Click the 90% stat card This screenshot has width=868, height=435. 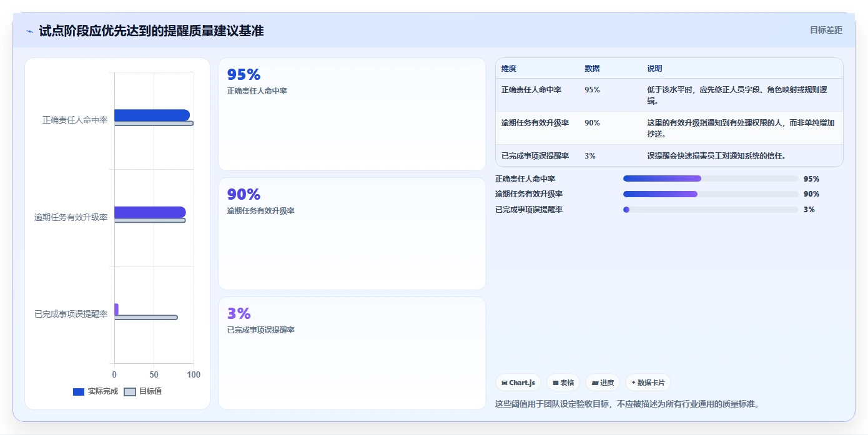pos(352,233)
